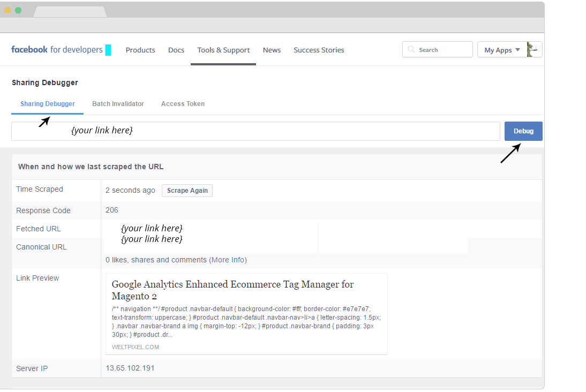Click the facebook for developers logo

(x=57, y=50)
